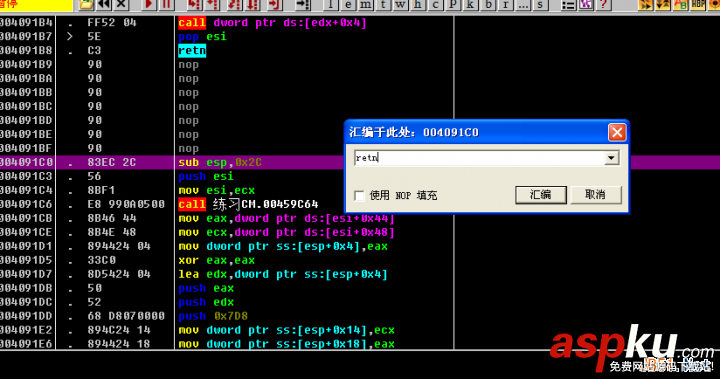Viewport: 720px width, 379px height.
Task: Select 'mov dword ptr ss:[esp+0x4],eax' instruction
Action: point(283,246)
